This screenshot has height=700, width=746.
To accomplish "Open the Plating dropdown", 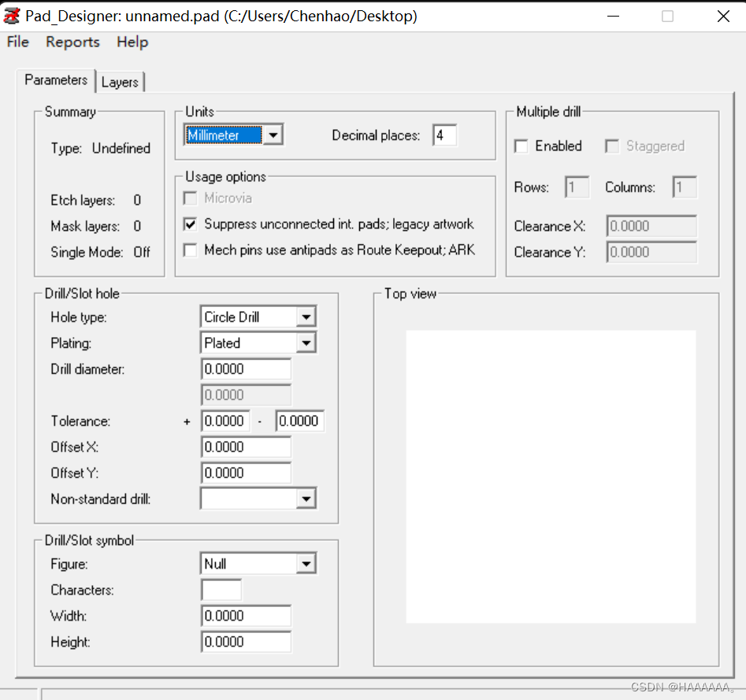I will tap(306, 343).
